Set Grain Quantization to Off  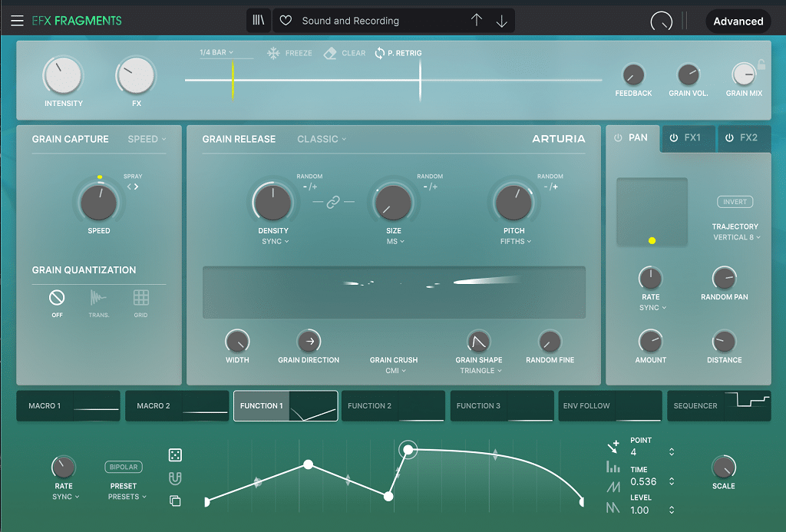57,298
